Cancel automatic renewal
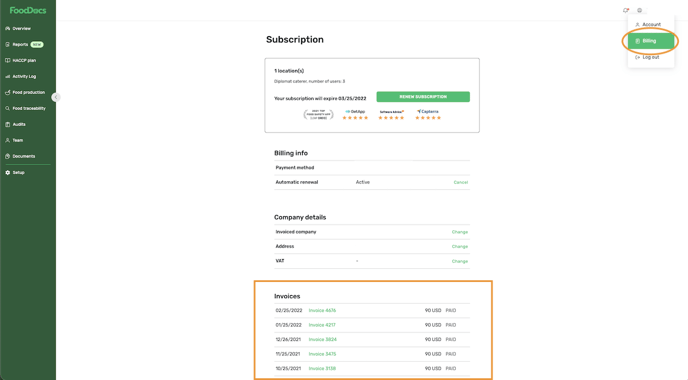The image size is (688, 380). [461, 182]
